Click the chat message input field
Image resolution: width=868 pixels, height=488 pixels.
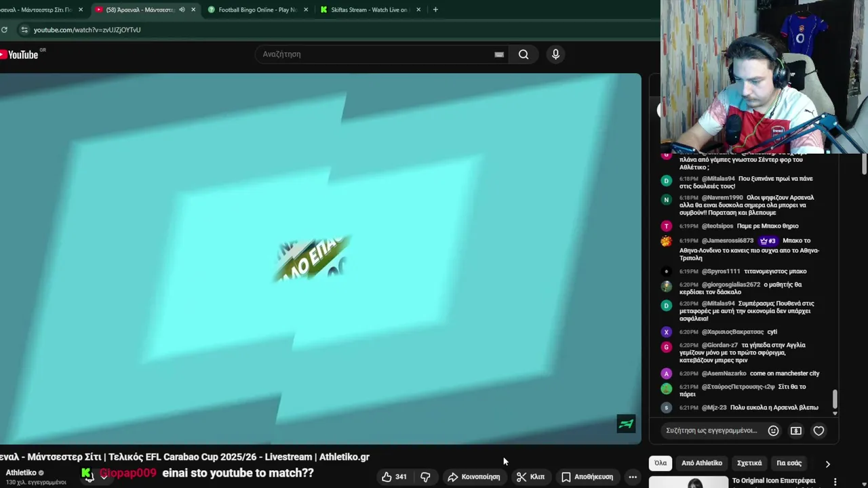click(x=711, y=430)
